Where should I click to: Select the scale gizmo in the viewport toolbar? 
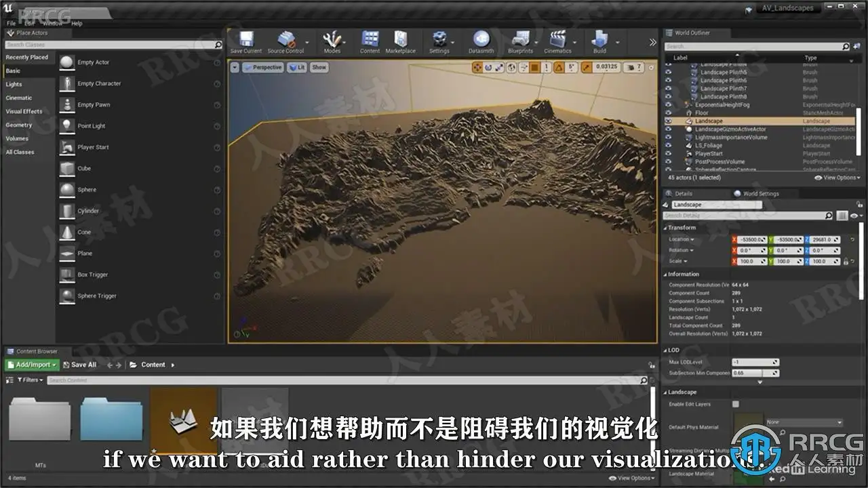click(500, 67)
